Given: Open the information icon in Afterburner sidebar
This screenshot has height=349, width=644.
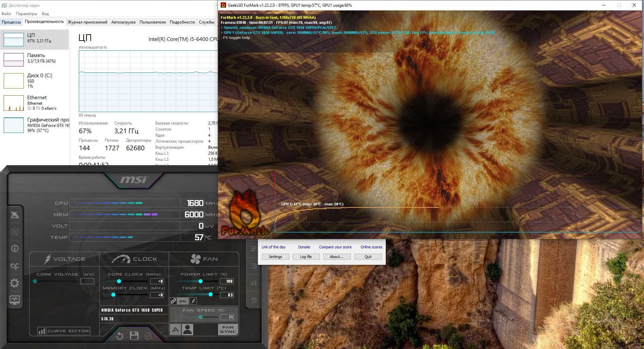Looking at the screenshot, I should 15,249.
